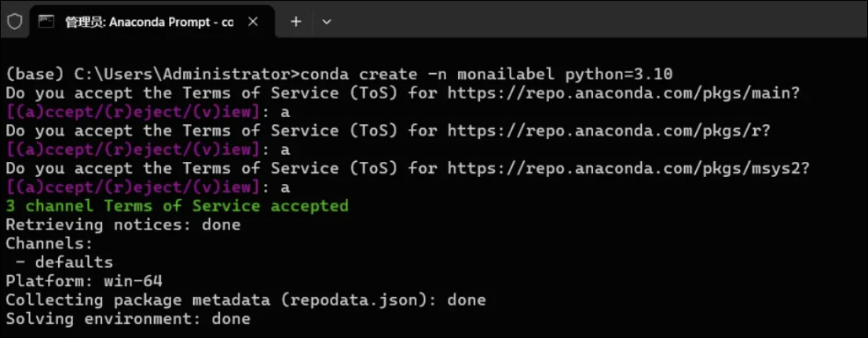868x338 pixels.
Task: Click the third accept/reject/view prompt
Action: click(133, 187)
